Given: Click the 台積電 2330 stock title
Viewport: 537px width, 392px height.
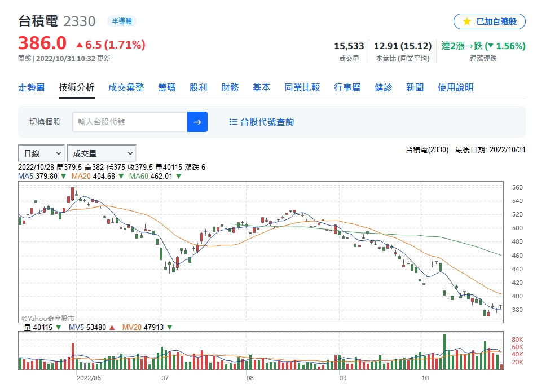Looking at the screenshot, I should point(57,21).
